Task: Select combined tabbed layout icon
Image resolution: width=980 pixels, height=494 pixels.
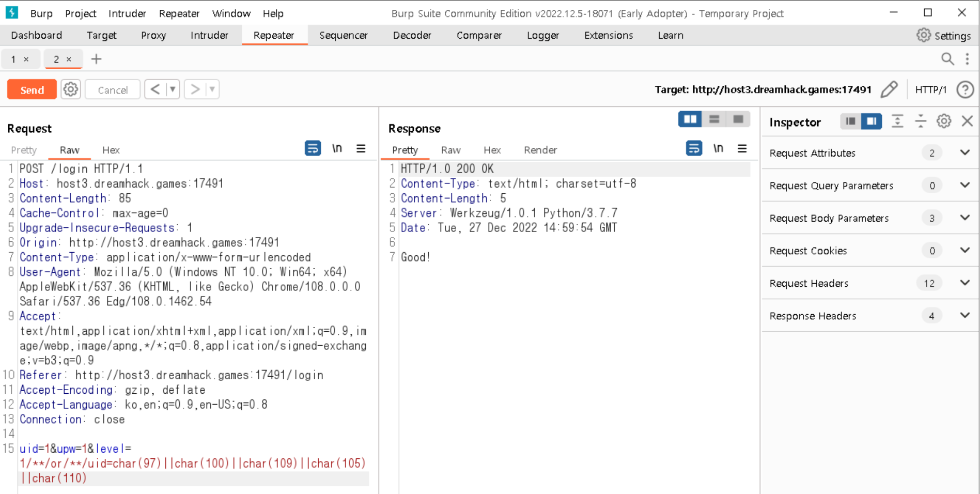Action: (x=738, y=119)
